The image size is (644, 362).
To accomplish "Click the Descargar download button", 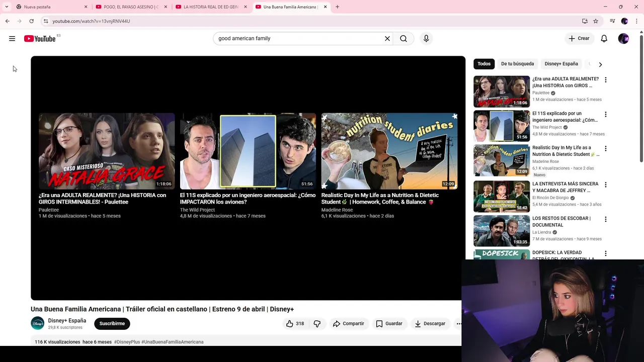I will (x=430, y=324).
